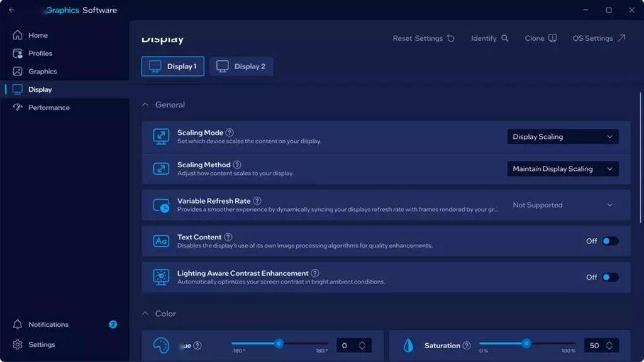Viewport: 644px width, 362px height.
Task: Click Lighting Aware Contrast Enhancement help icon
Action: tap(314, 273)
